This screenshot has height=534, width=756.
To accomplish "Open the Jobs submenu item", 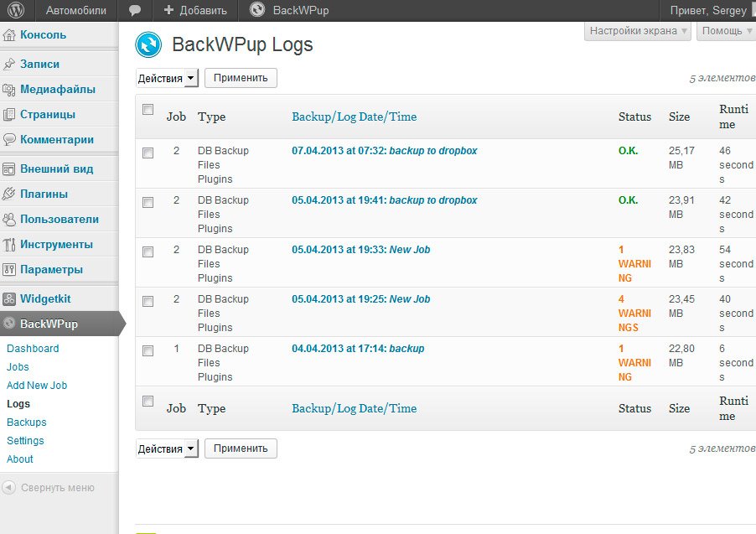I will 18,367.
